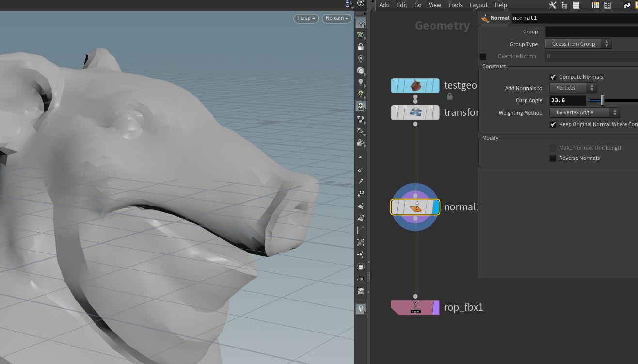
Task: Click the color palette grid icon
Action: (x=595, y=5)
